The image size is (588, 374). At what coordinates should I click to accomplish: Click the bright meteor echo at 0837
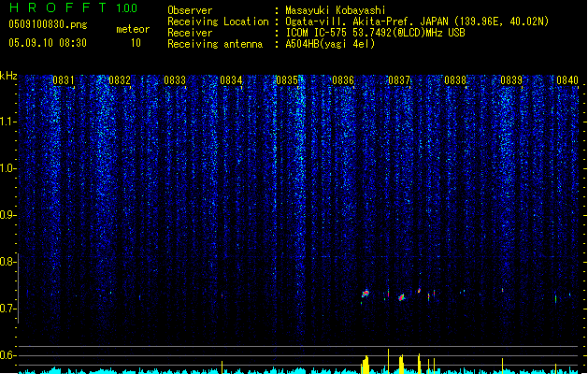[x=401, y=297]
